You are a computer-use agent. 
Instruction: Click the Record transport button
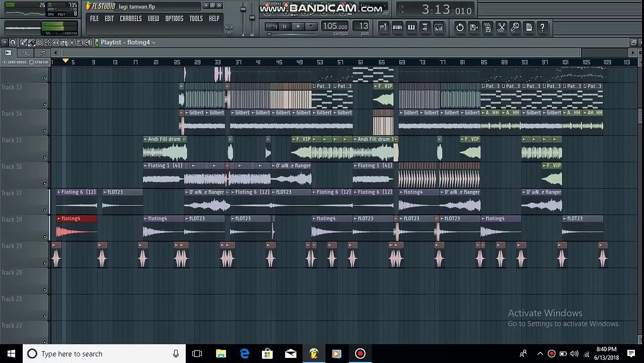click(311, 26)
